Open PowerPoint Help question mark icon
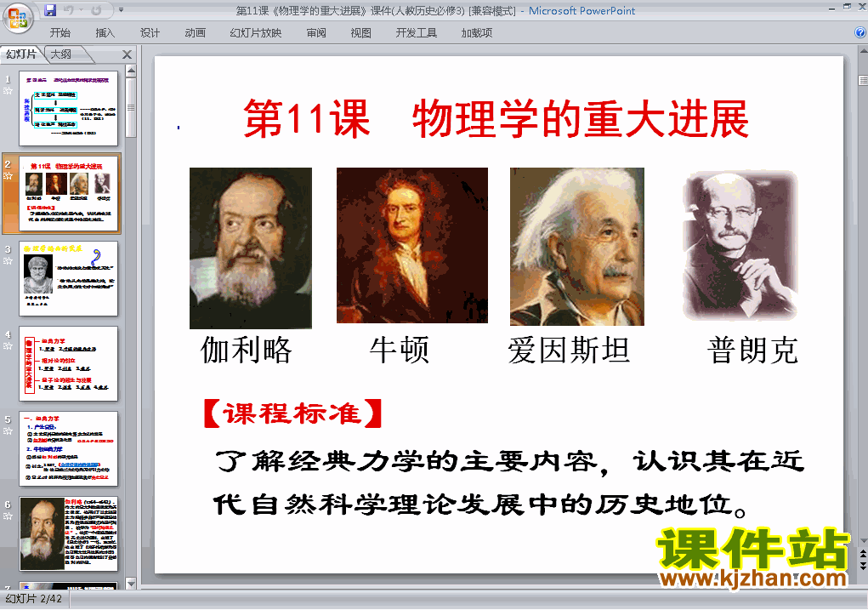Screen dimensions: 868x610 (x=860, y=32)
